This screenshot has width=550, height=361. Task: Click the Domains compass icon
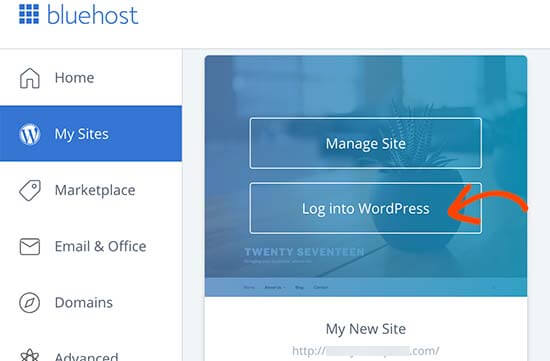point(29,302)
